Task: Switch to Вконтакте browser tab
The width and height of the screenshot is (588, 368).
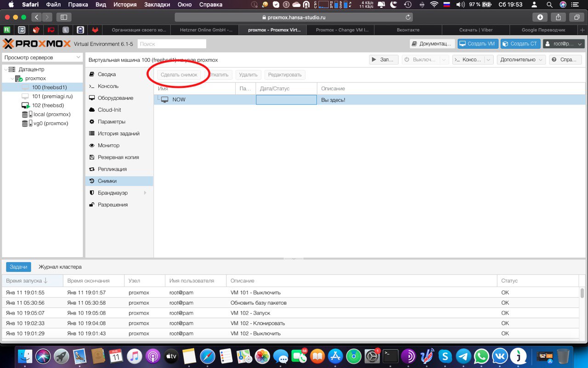Action: pos(408,30)
